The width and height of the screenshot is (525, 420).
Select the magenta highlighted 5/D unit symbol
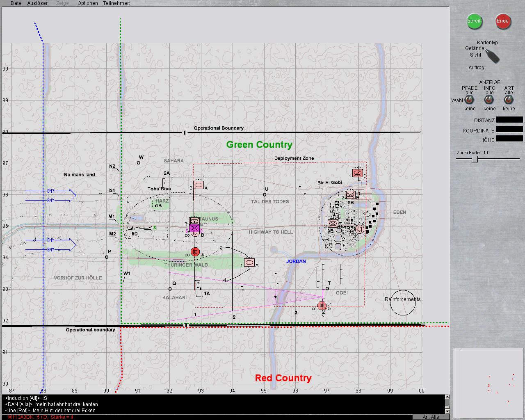coord(194,228)
